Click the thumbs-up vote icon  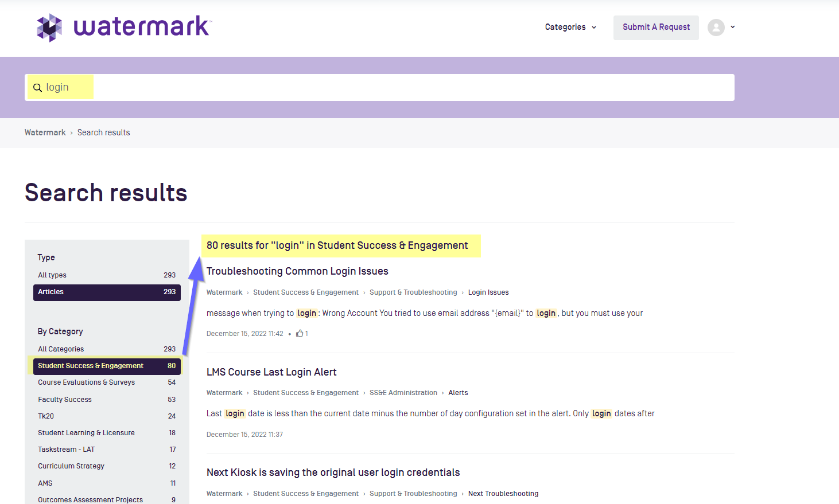pyautogui.click(x=300, y=333)
